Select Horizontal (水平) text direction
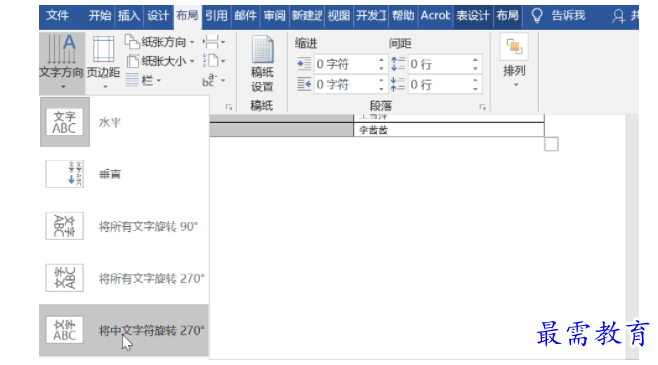Image resolution: width=658 pixels, height=365 pixels. 124,122
